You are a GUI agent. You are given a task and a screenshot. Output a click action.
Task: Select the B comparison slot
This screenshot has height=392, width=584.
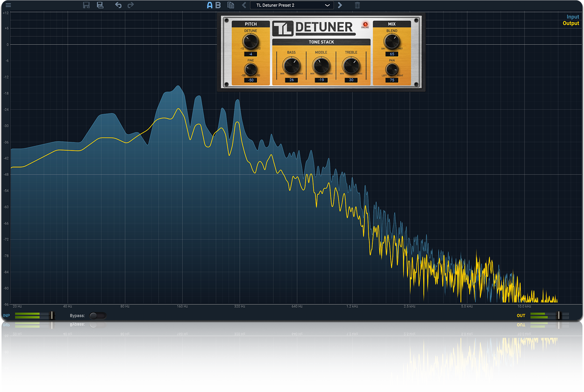[217, 5]
